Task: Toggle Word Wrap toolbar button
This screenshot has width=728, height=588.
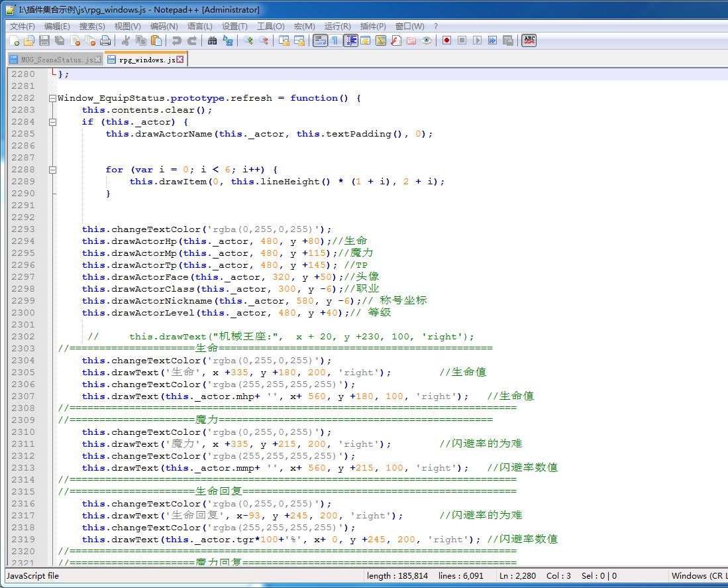Action: pyautogui.click(x=320, y=41)
